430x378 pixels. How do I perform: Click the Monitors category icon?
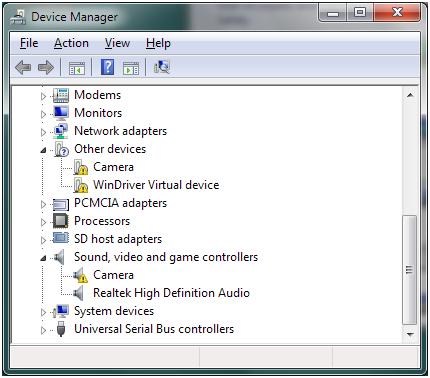coord(61,113)
